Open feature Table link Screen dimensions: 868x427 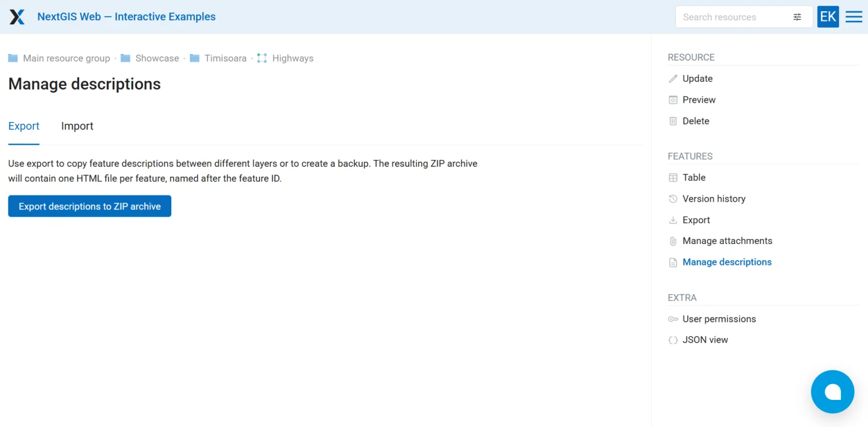(x=694, y=177)
